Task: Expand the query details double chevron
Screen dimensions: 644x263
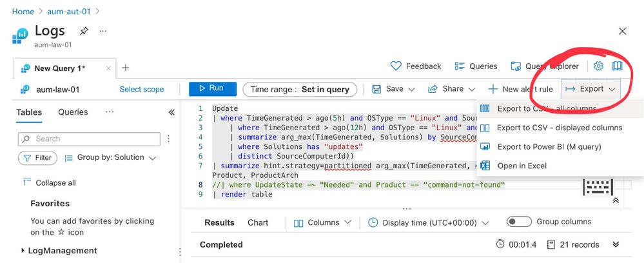Action: click(x=616, y=244)
